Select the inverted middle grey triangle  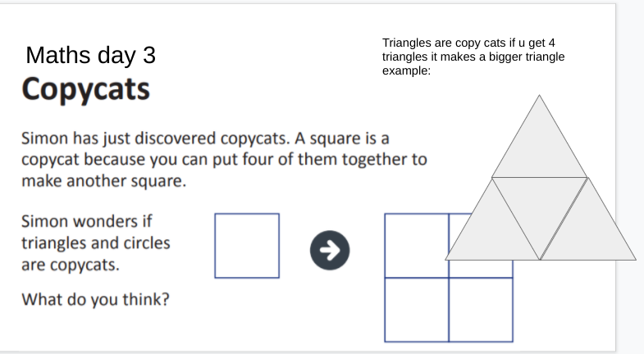pos(539,205)
